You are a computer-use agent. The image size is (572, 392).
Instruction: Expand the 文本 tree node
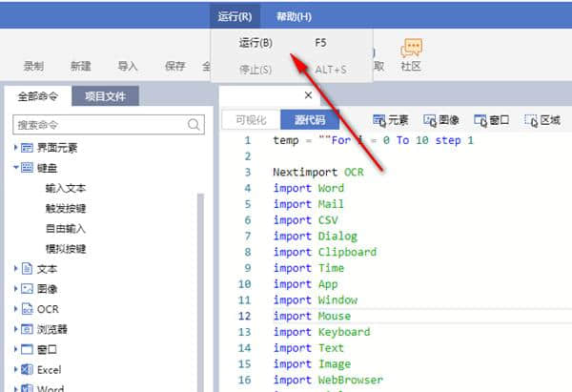pyautogui.click(x=15, y=269)
